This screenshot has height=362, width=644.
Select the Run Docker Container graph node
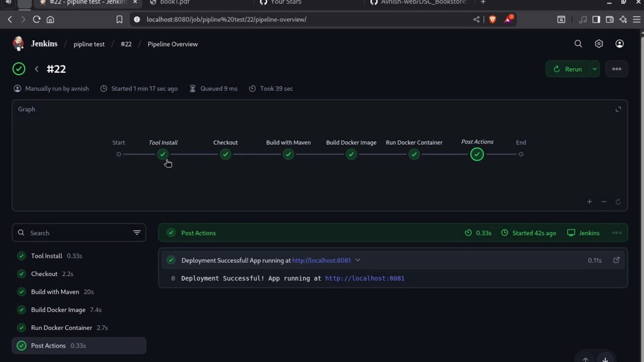coord(414,154)
